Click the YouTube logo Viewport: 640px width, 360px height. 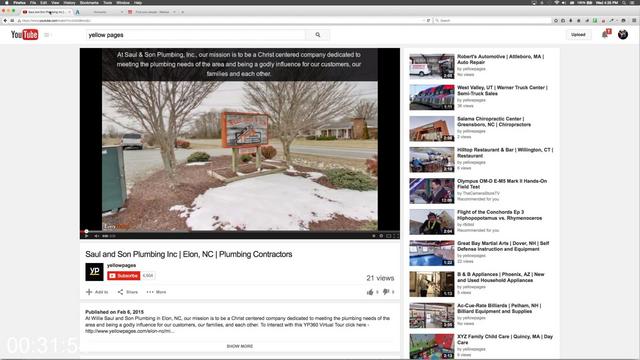point(24,35)
